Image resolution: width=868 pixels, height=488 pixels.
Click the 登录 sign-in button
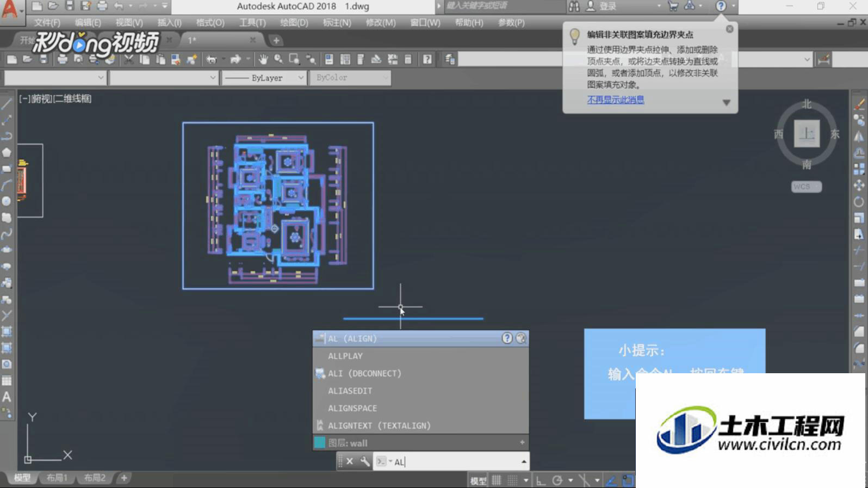click(x=608, y=6)
